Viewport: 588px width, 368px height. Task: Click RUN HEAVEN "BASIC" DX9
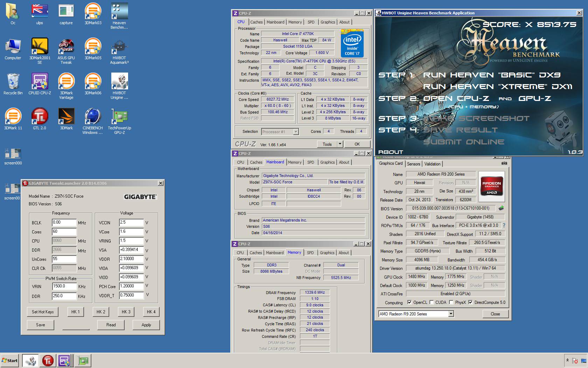[x=492, y=75]
